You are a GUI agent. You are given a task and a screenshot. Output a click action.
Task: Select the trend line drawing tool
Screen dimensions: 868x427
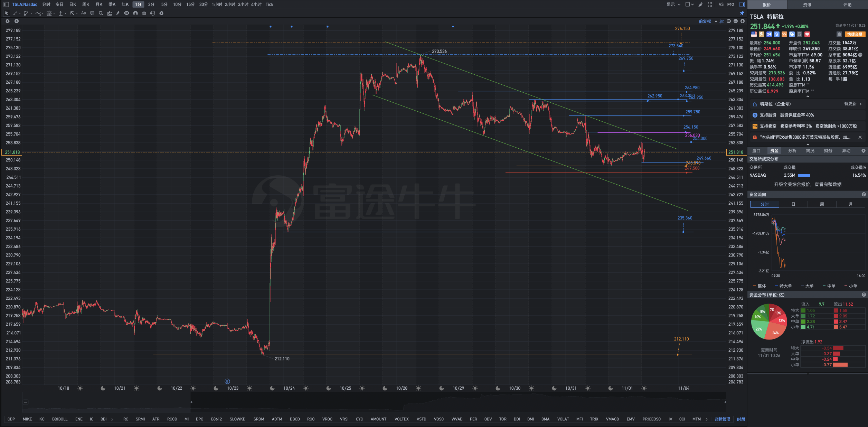(x=15, y=13)
